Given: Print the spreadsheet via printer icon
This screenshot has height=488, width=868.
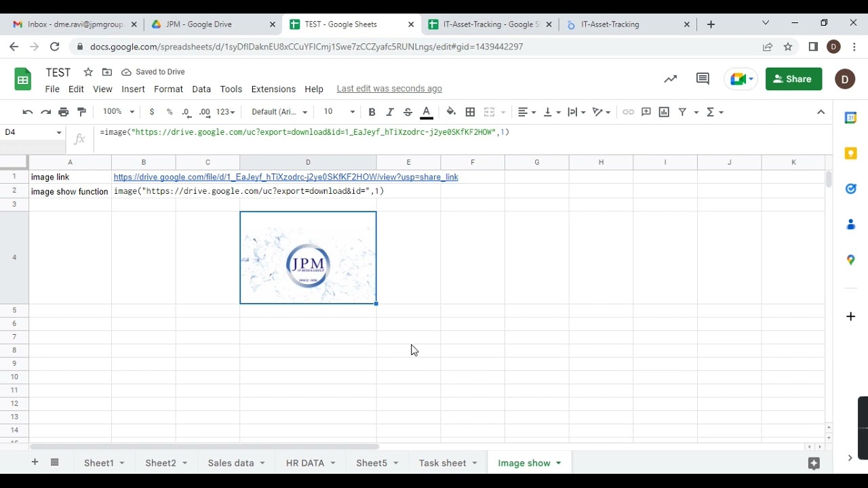Looking at the screenshot, I should pos(64,112).
